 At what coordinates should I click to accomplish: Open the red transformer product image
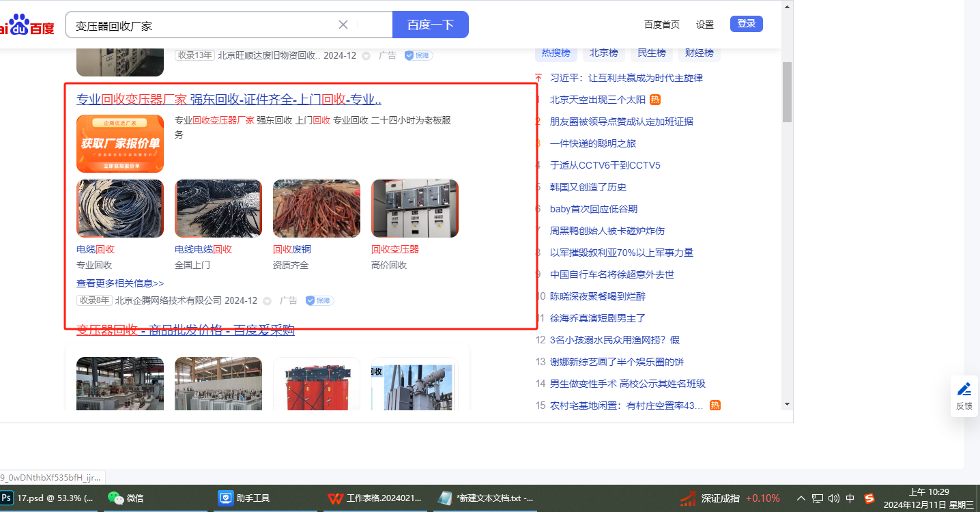pyautogui.click(x=317, y=384)
